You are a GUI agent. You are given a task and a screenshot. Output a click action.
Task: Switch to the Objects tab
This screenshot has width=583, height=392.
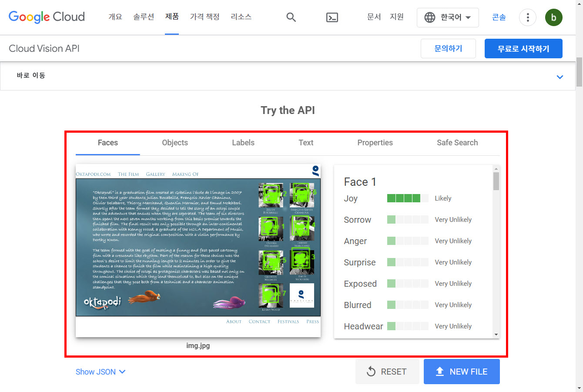click(x=175, y=143)
